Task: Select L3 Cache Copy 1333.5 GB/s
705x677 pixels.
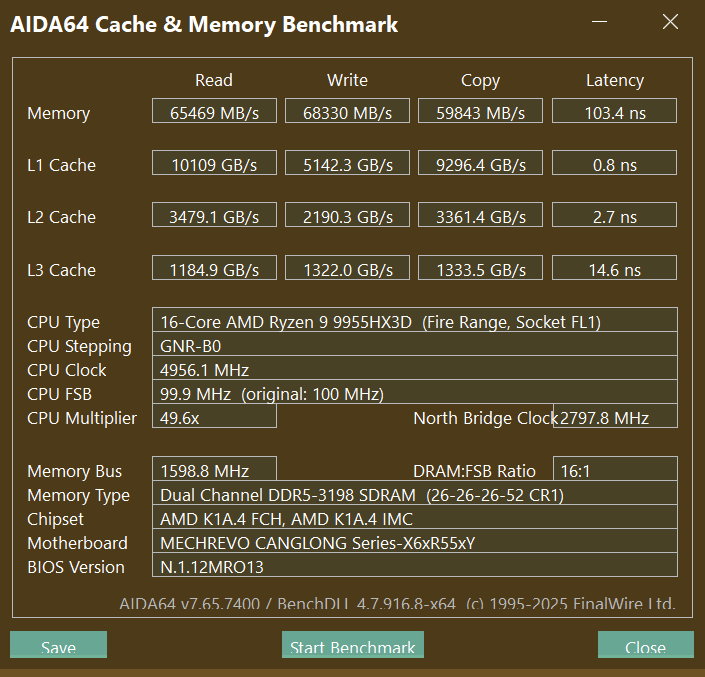Action: coord(480,268)
